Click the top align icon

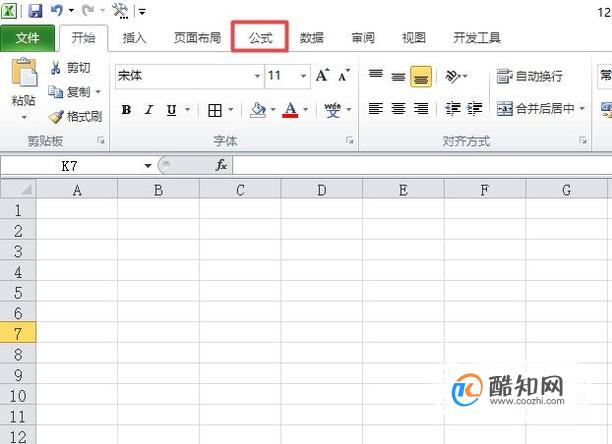click(376, 76)
